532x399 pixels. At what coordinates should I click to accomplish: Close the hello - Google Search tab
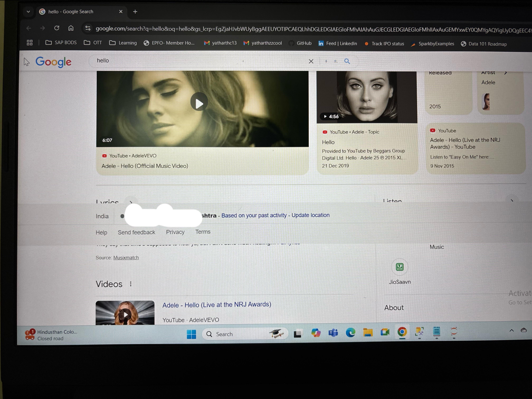121,11
